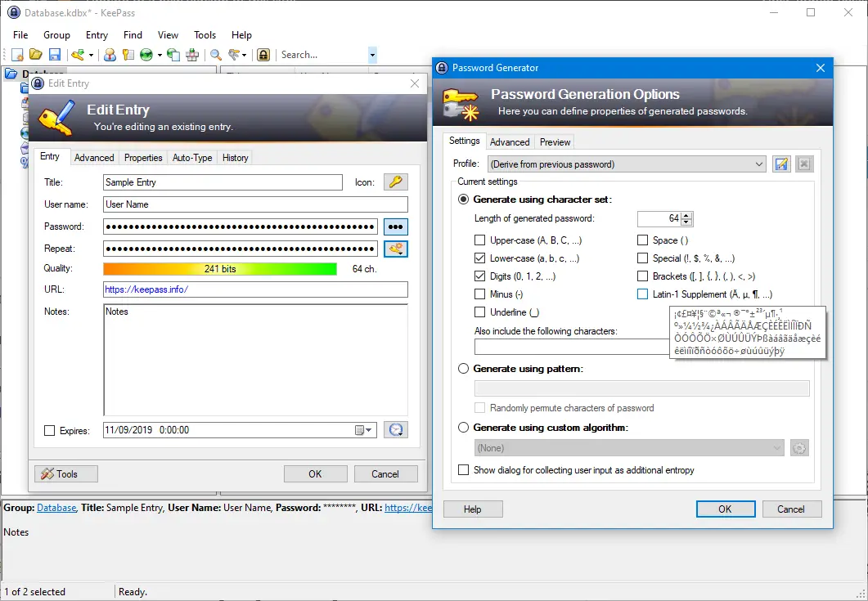This screenshot has height=601, width=868.
Task: Expand the Open URL dropdown arrow
Action: (x=160, y=55)
